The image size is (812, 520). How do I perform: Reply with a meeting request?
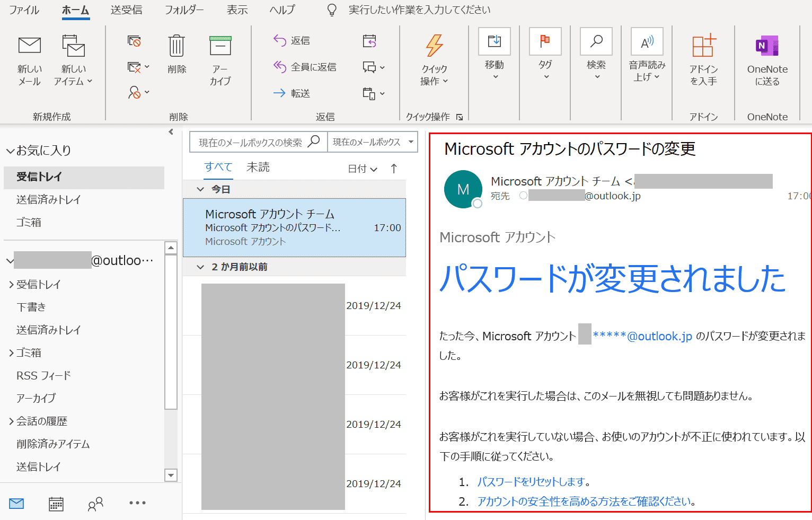[369, 41]
